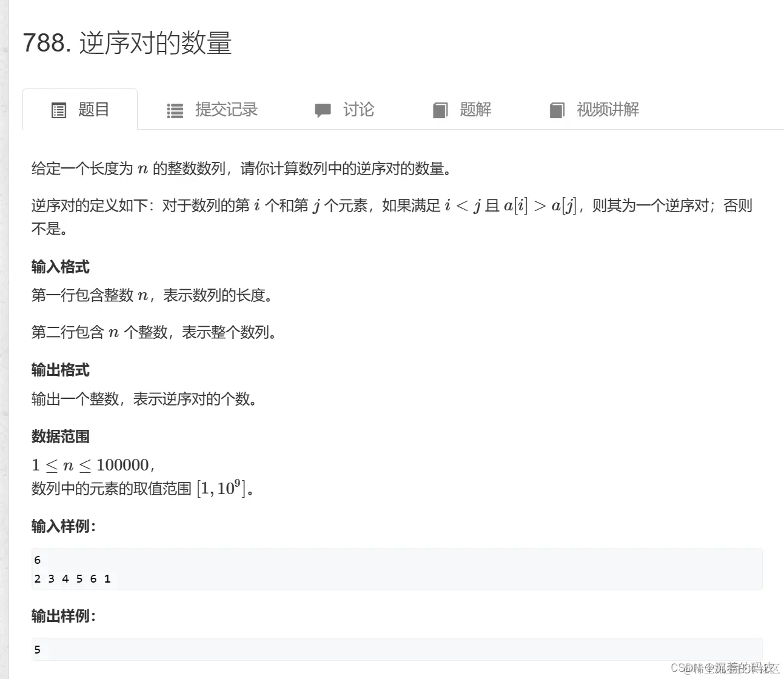Select the sample input code block
The height and width of the screenshot is (679, 784).
[x=394, y=569]
